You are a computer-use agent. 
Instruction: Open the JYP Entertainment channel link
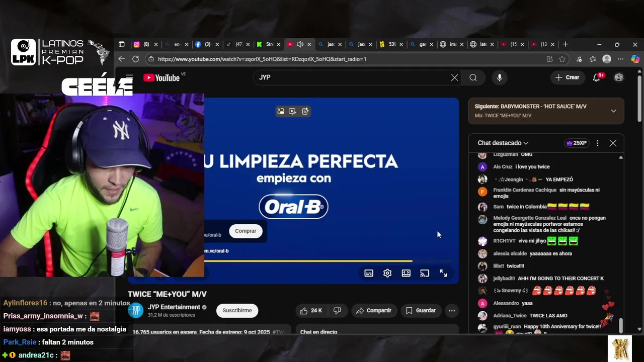[174, 307]
